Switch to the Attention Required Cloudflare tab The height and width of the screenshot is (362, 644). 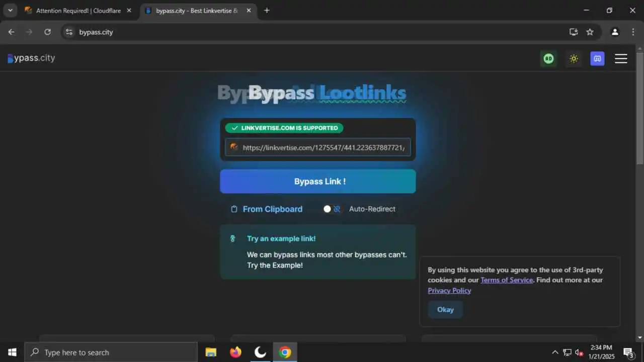tap(78, 10)
